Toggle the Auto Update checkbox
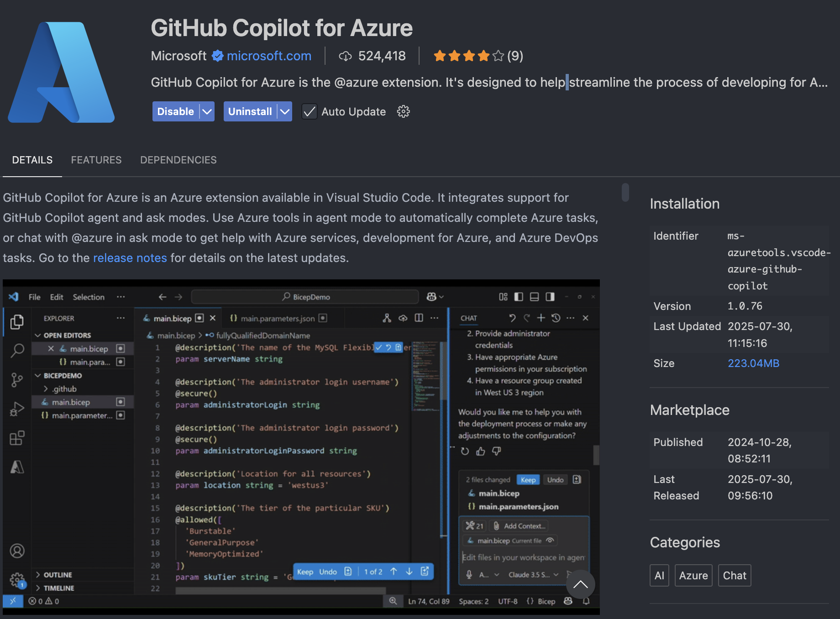This screenshot has height=619, width=840. [310, 111]
